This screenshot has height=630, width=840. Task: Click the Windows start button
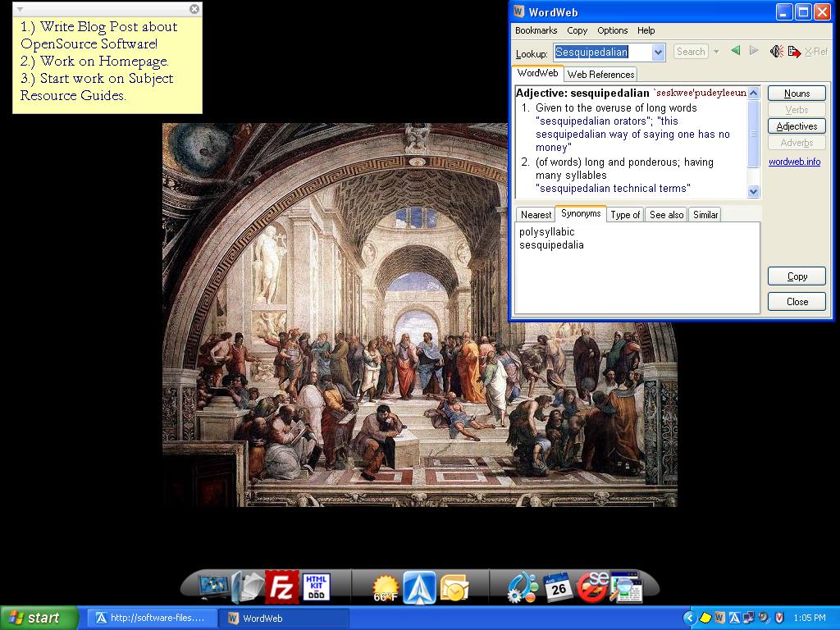39,618
